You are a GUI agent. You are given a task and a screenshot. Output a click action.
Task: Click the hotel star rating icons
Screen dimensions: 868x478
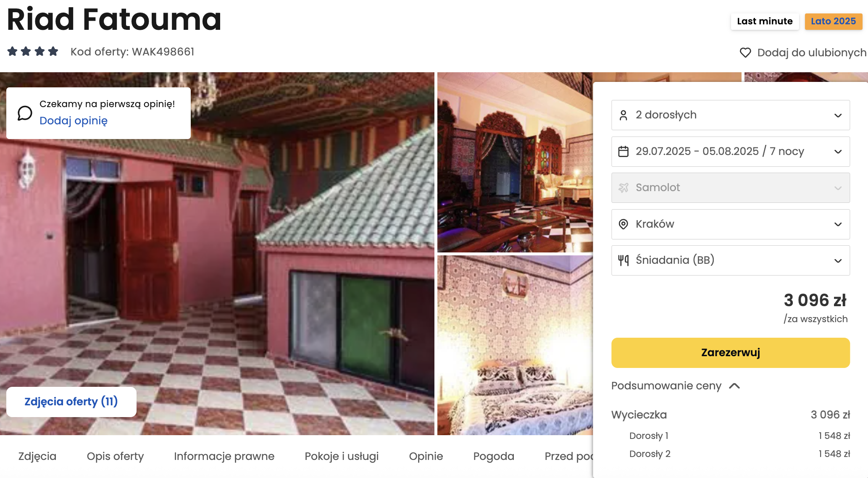click(33, 52)
